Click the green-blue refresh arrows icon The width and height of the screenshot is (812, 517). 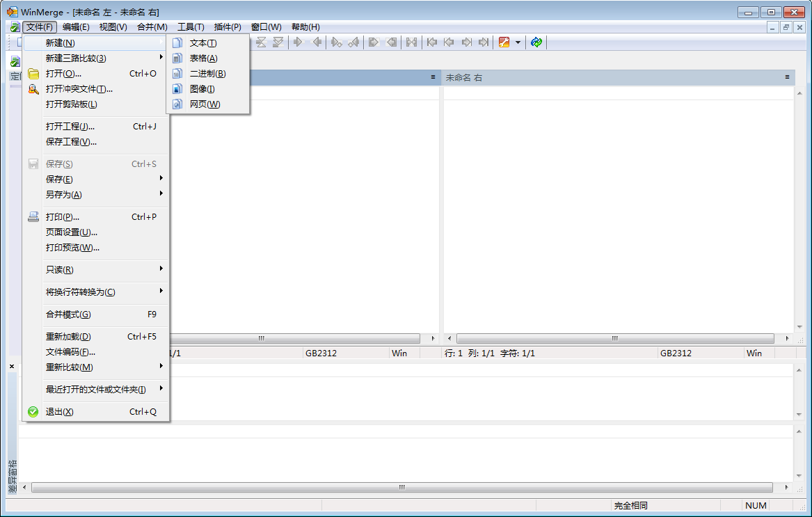536,42
